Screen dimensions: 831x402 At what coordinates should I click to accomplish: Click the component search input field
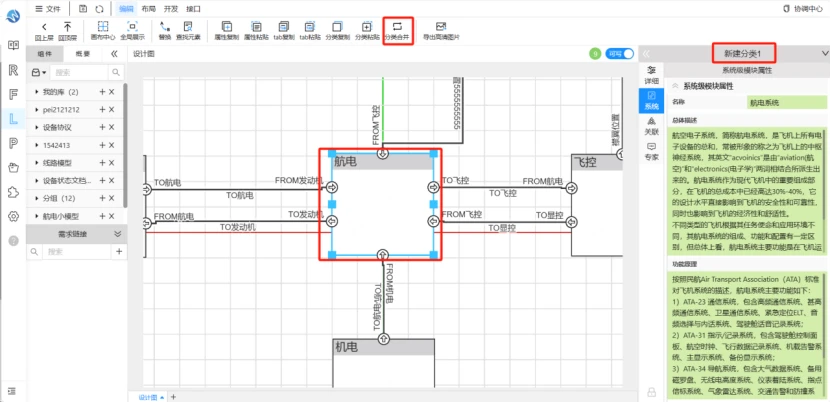tap(79, 73)
